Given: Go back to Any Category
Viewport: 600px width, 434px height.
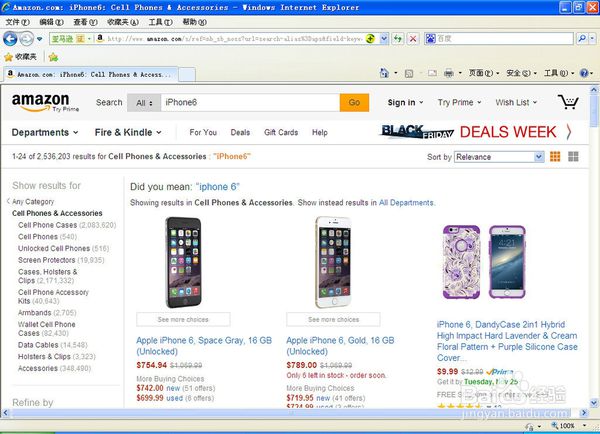Looking at the screenshot, I should 33,201.
